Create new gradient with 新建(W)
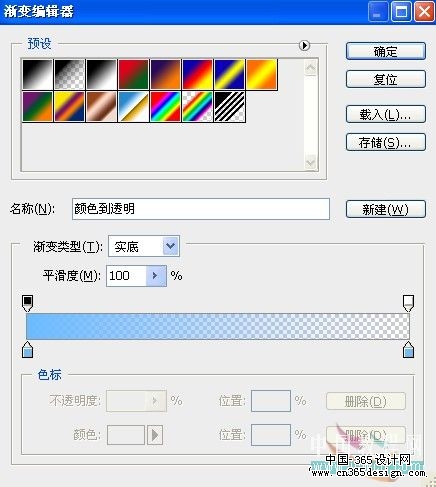Image resolution: width=436 pixels, height=487 pixels. point(386,209)
